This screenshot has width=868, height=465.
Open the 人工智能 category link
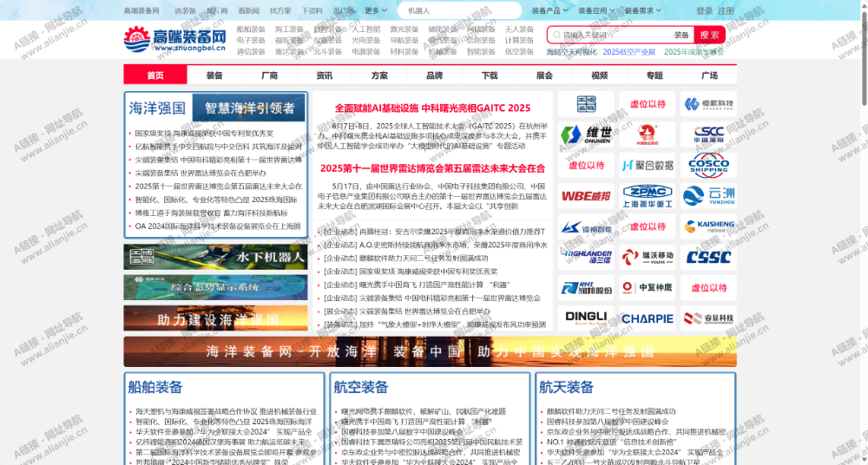tap(366, 29)
